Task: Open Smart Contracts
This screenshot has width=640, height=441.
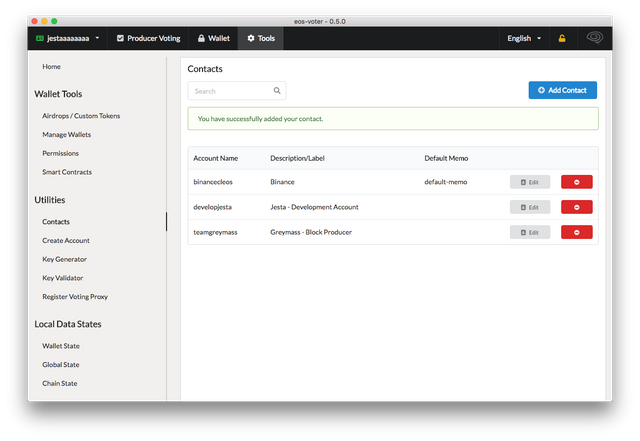Action: coord(67,172)
